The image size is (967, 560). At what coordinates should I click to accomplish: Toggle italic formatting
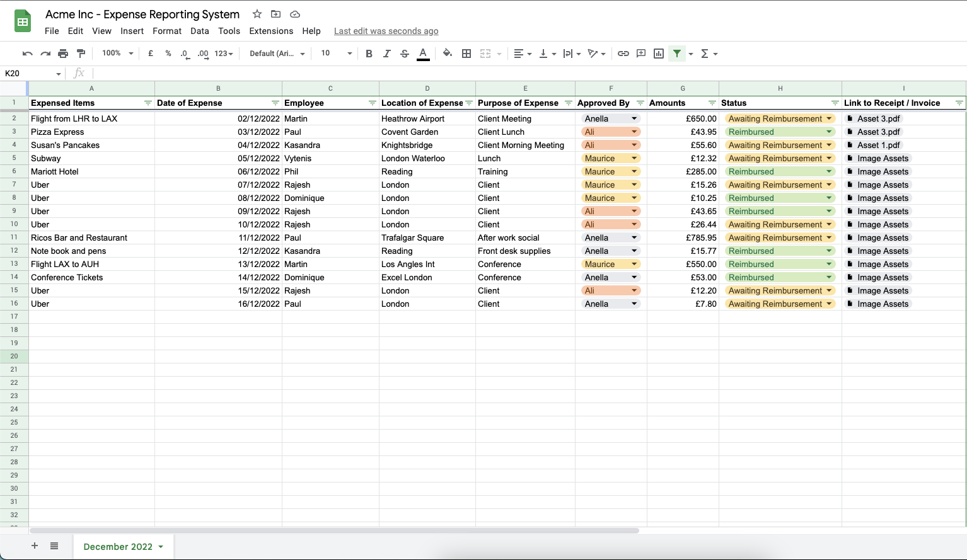pos(386,54)
